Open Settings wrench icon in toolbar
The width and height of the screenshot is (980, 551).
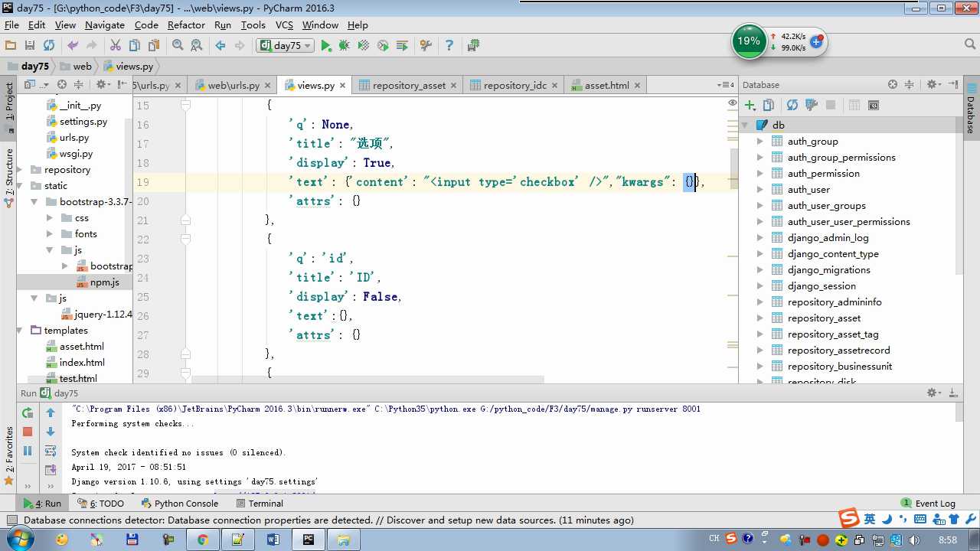coord(426,46)
